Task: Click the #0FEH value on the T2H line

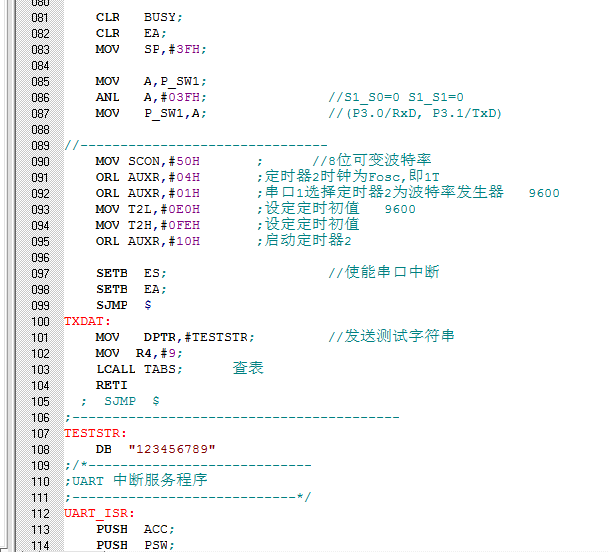Action: pos(176,225)
